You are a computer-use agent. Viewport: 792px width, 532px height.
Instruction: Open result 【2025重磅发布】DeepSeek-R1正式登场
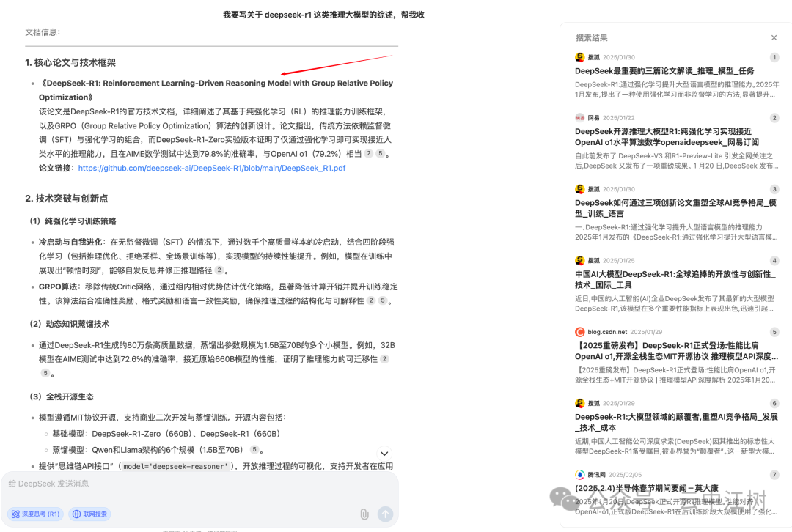(676, 351)
